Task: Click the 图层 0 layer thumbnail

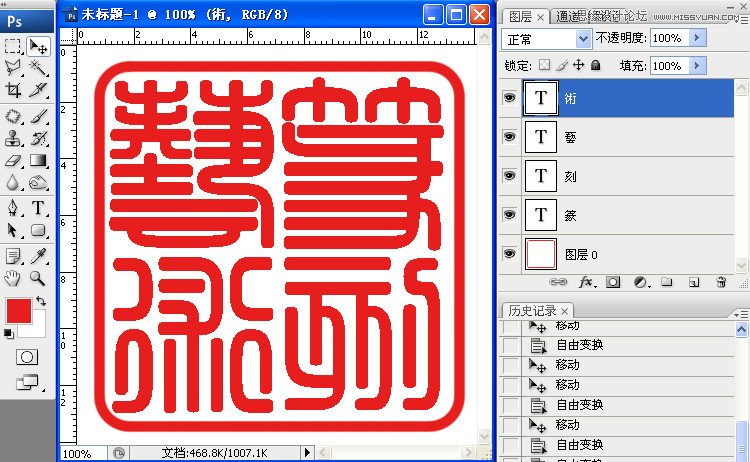Action: tap(541, 254)
